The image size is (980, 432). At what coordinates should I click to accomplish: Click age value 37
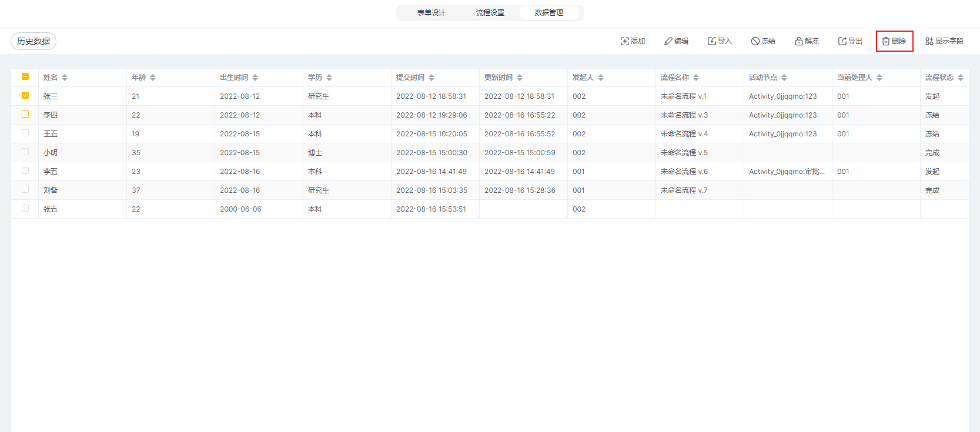136,190
